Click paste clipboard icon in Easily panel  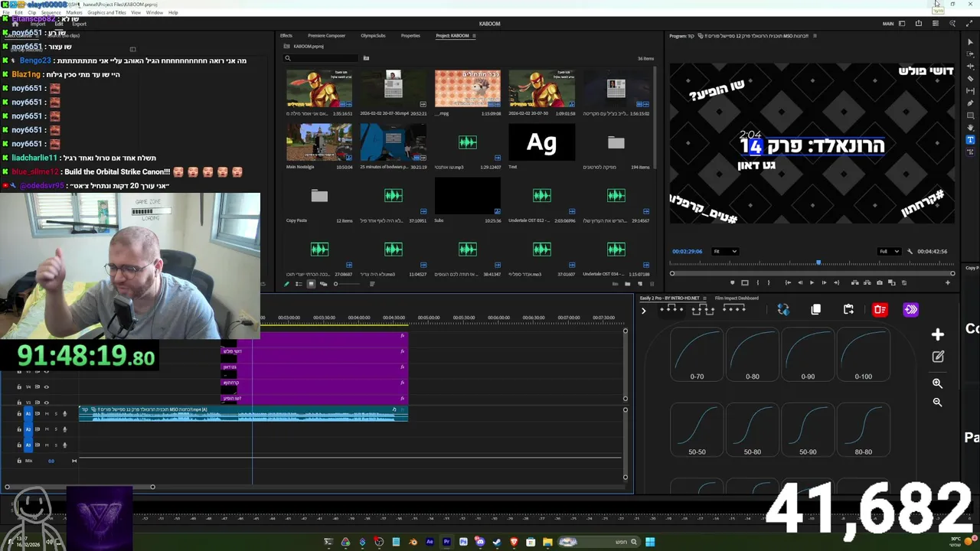coord(848,309)
